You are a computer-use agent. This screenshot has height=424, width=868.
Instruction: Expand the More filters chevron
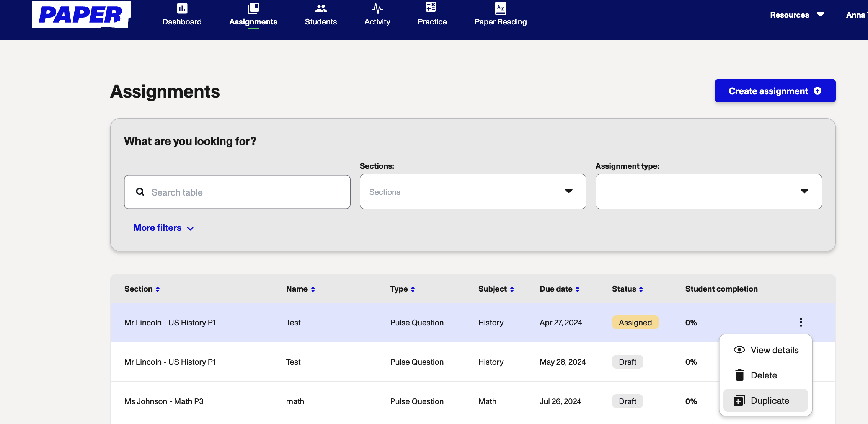[190, 228]
